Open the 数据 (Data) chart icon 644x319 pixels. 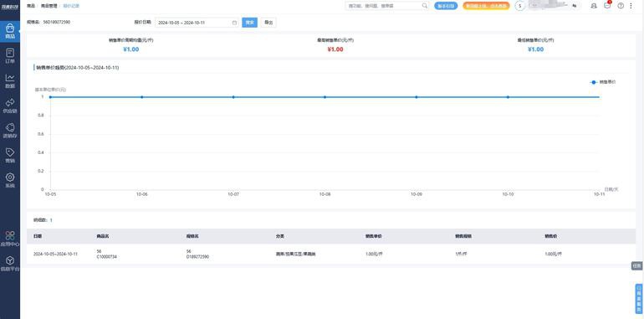[10, 81]
